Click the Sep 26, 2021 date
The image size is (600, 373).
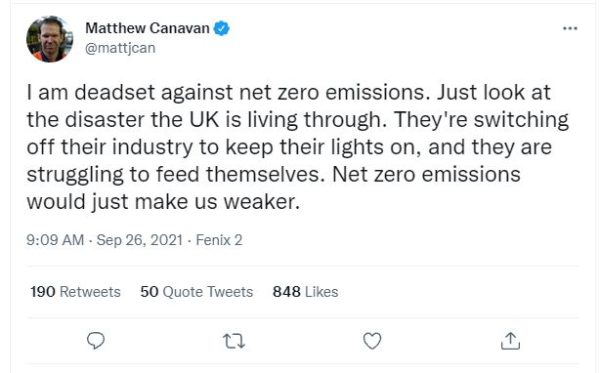(x=140, y=240)
